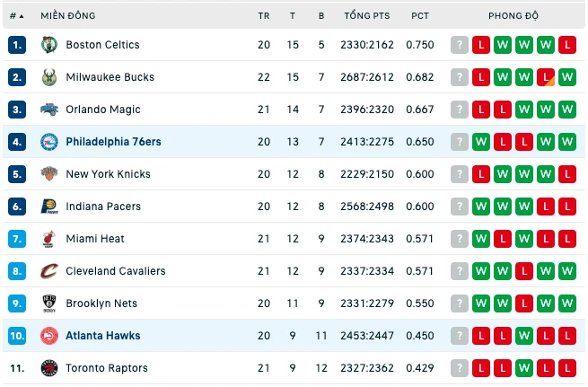The height and width of the screenshot is (387, 588).
Task: Click the Indiana Pacers team logo
Action: pyautogui.click(x=49, y=207)
